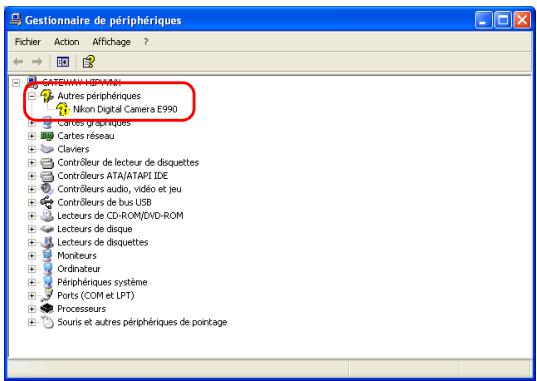Screen dimensions: 537x381
Task: Click the green network card icon
Action: pyautogui.click(x=47, y=136)
